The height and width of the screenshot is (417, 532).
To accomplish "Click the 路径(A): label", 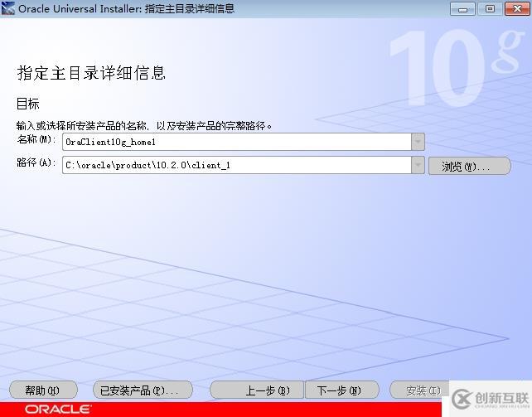I will 36,162.
